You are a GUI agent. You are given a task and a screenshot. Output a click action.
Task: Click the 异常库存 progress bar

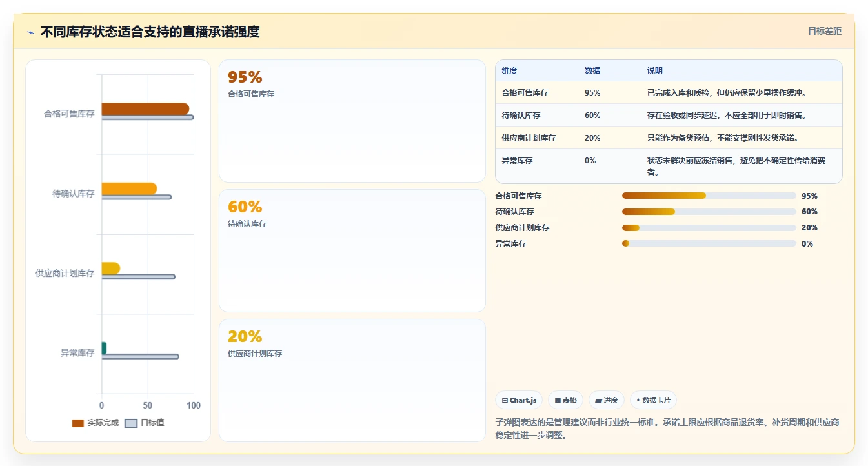(709, 243)
